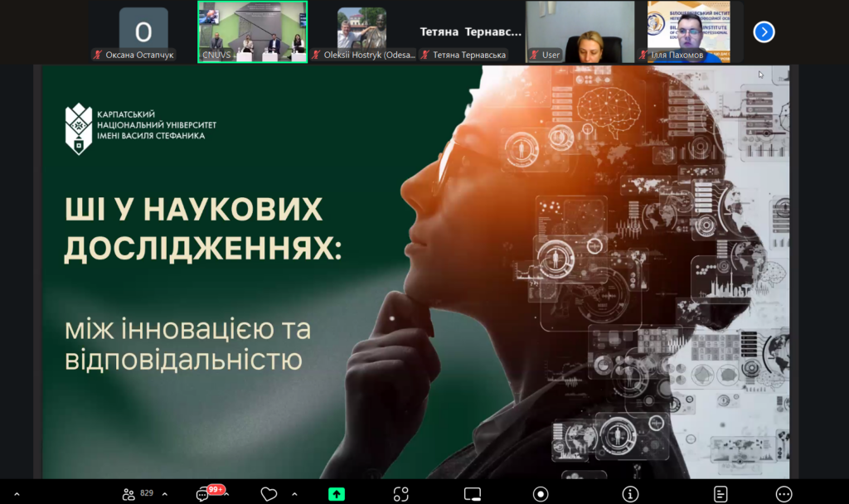849x504 pixels.
Task: Expand the Chat options caret
Action: pos(231,494)
